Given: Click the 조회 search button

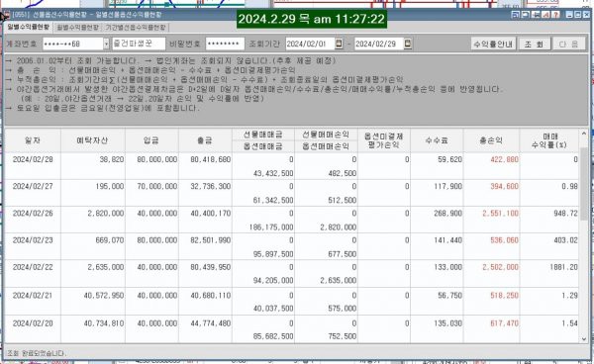Looking at the screenshot, I should 535,44.
